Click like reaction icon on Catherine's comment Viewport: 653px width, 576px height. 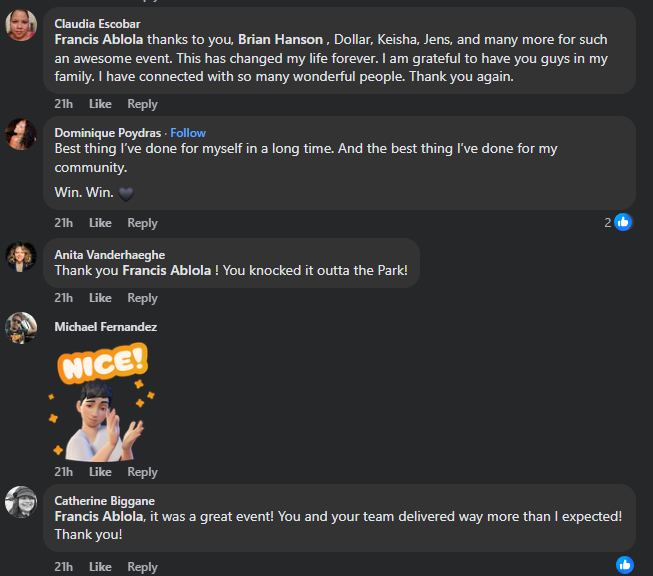pyautogui.click(x=624, y=565)
